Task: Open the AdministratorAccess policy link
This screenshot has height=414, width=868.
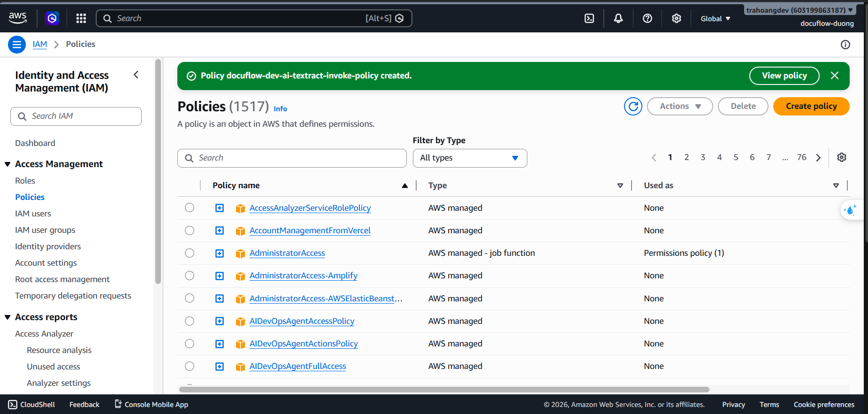Action: [287, 253]
